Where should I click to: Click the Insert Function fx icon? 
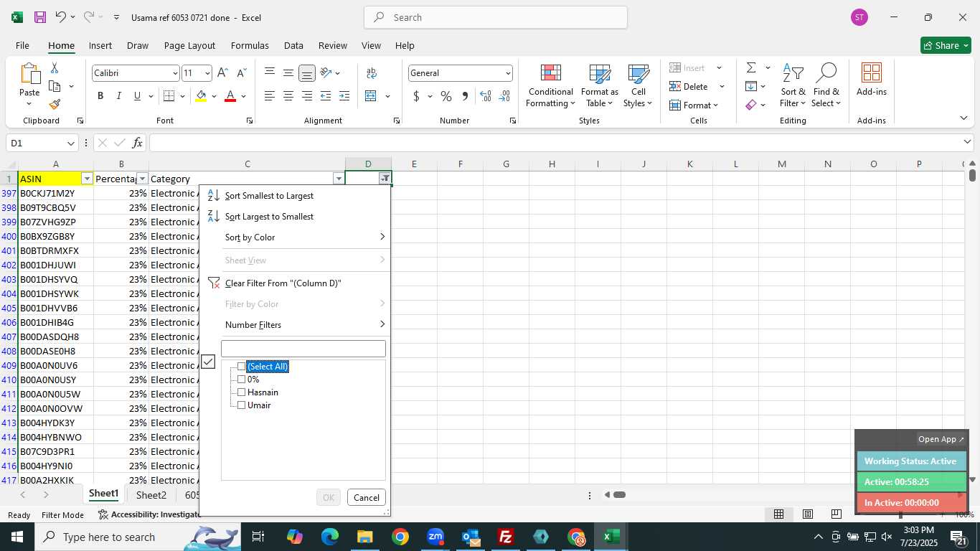pos(138,143)
